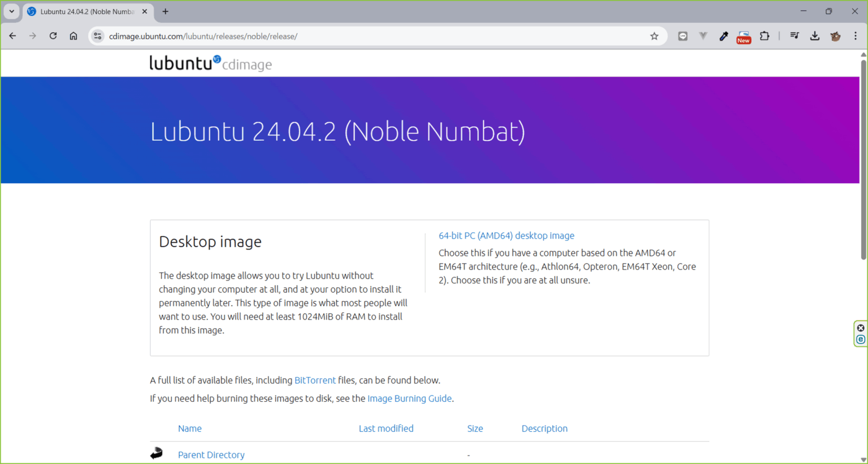Image resolution: width=868 pixels, height=464 pixels.
Task: Open the Downloads icon in the toolbar
Action: coord(815,36)
